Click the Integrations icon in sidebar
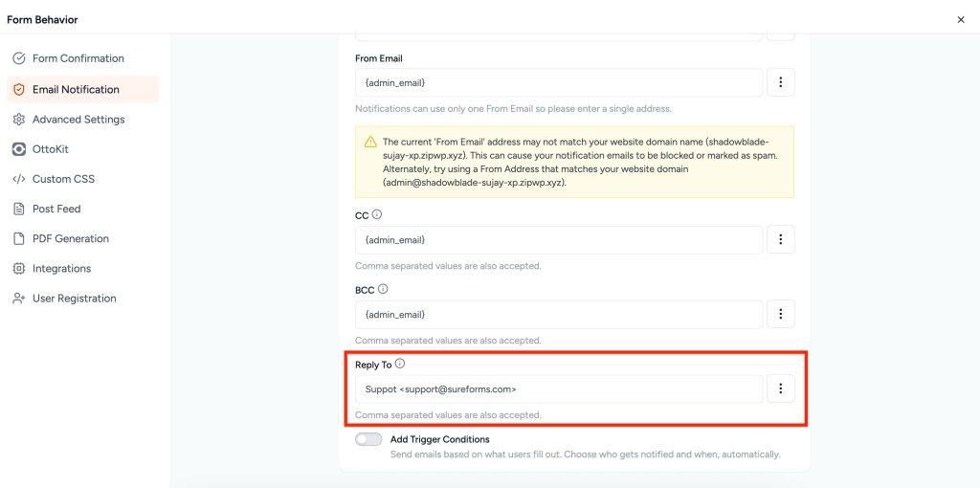Image resolution: width=980 pixels, height=488 pixels. pyautogui.click(x=19, y=269)
